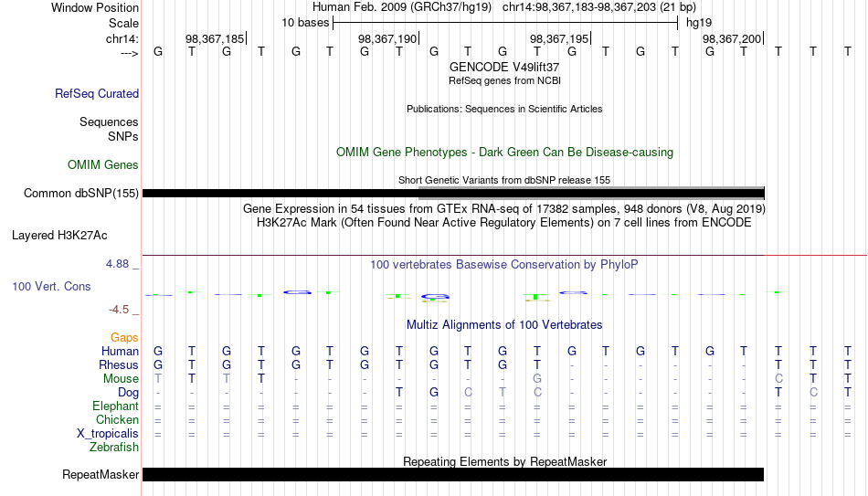Click Repeating Elements by RepeatMasker title
The width and height of the screenshot is (868, 496).
coord(505,461)
